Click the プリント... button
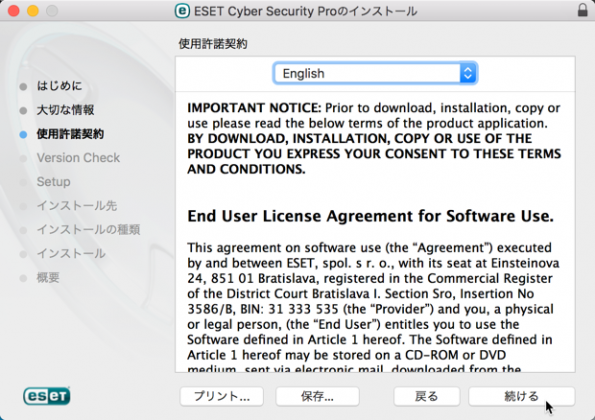The image size is (595, 420). [222, 396]
